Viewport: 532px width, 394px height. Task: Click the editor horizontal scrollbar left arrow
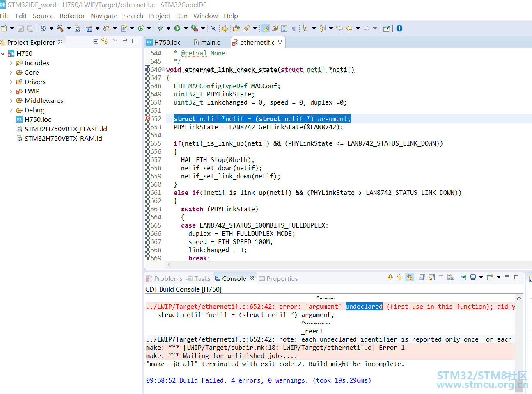170,265
